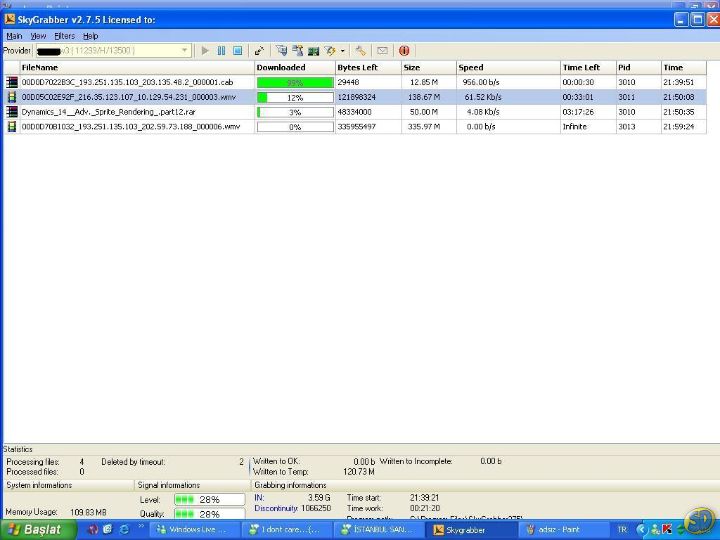Click the filter funnel with lightning icon

pos(330,51)
